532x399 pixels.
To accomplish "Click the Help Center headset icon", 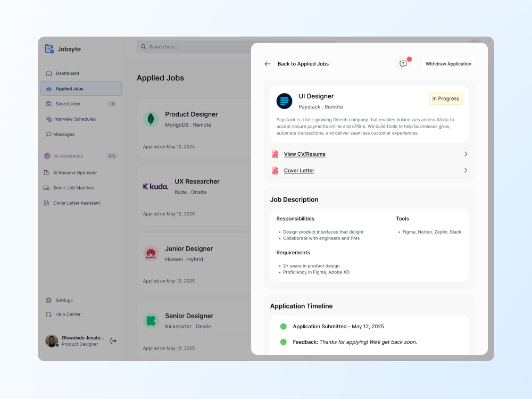I will 48,314.
